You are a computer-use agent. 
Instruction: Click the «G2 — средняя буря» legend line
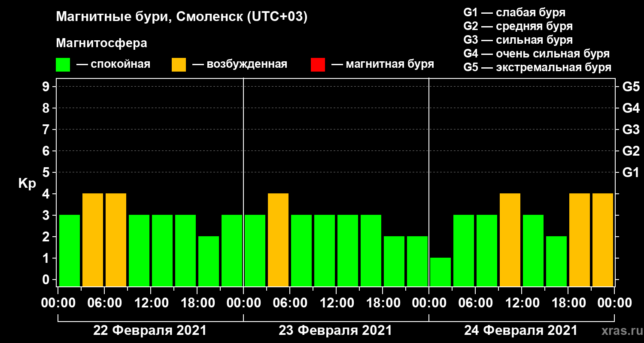518,26
